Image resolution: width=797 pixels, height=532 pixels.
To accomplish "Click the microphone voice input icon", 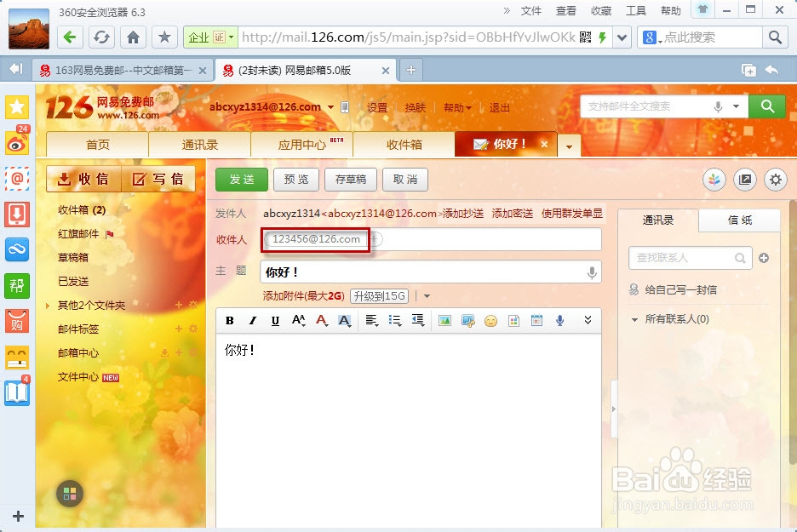I will coord(559,321).
